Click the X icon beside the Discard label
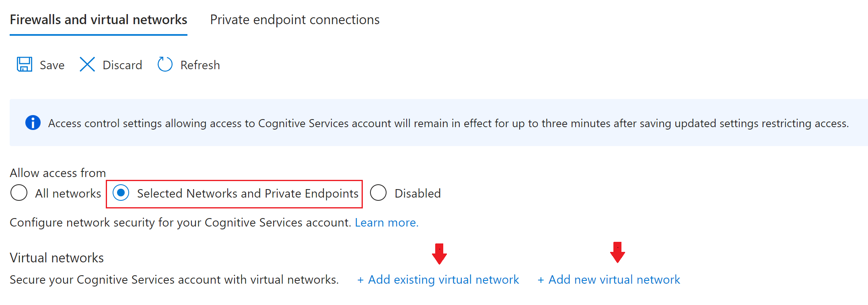The height and width of the screenshot is (305, 868). (x=87, y=64)
